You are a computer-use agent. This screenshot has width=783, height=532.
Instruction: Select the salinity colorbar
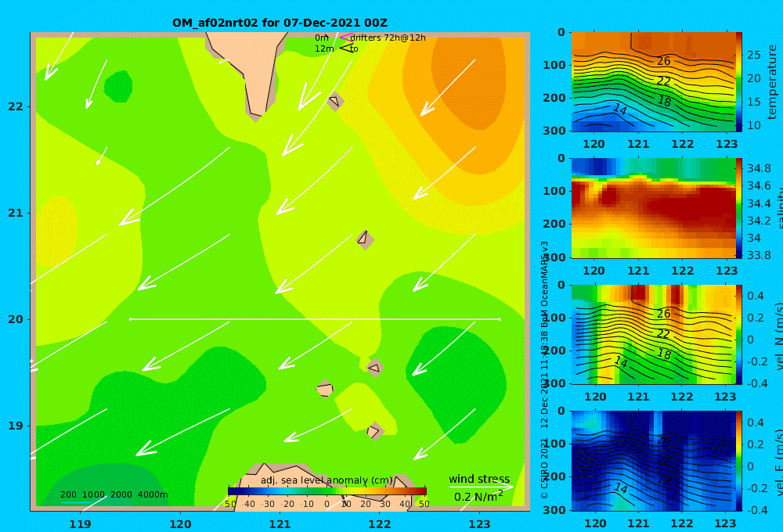click(738, 208)
